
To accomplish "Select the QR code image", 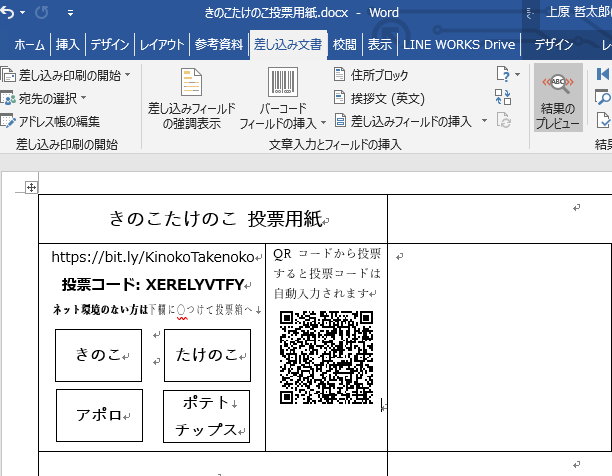I will (326, 357).
